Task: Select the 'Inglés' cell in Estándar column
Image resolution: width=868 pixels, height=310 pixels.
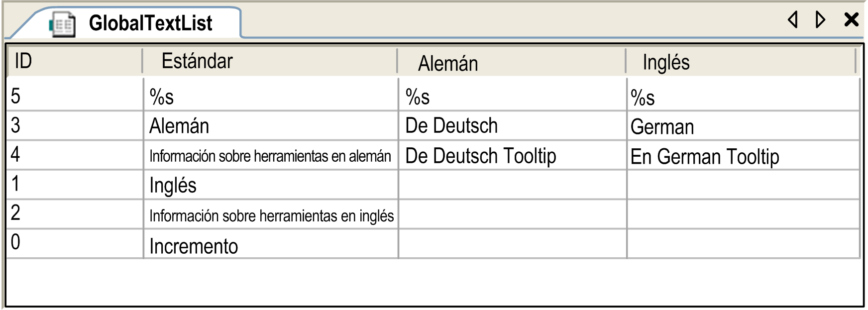Action: point(271,185)
